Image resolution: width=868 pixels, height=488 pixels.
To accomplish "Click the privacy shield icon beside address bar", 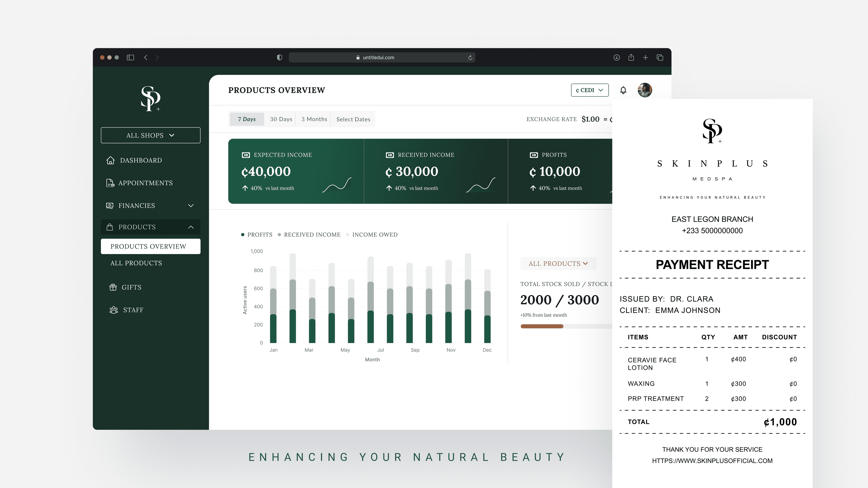I will coord(279,58).
